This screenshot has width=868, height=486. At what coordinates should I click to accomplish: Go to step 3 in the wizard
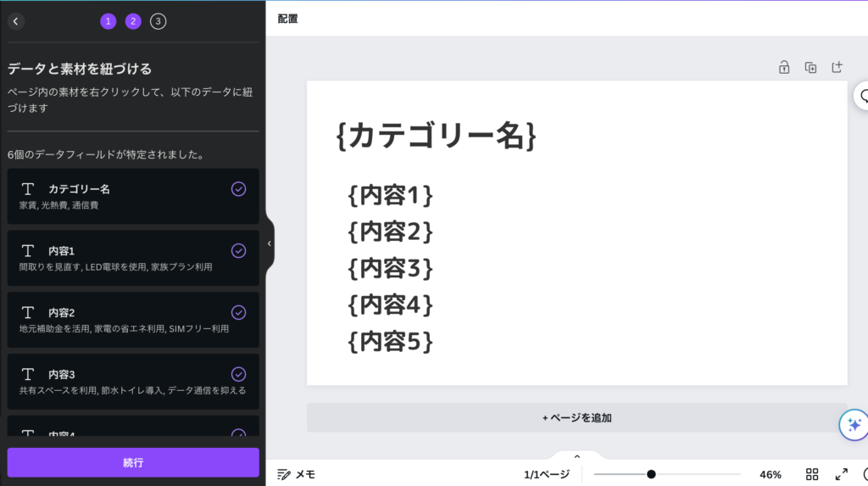(158, 21)
